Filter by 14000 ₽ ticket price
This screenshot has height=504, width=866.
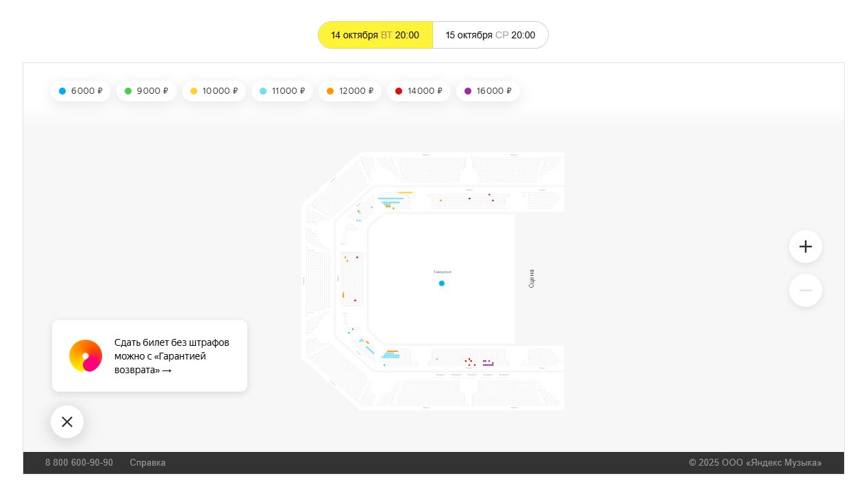[418, 91]
